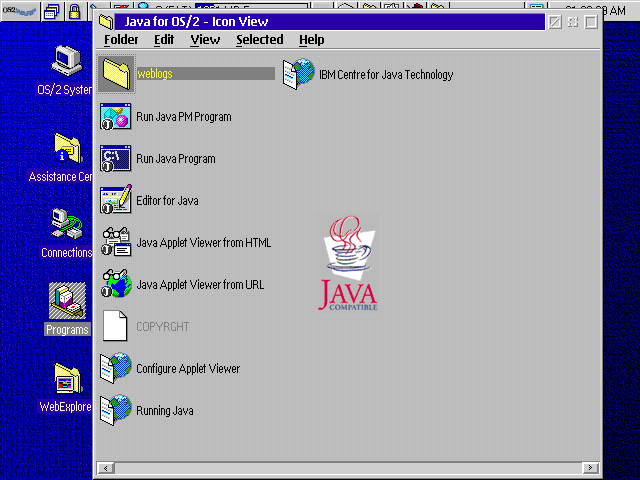Click the Java Compatible logo image

tap(348, 263)
